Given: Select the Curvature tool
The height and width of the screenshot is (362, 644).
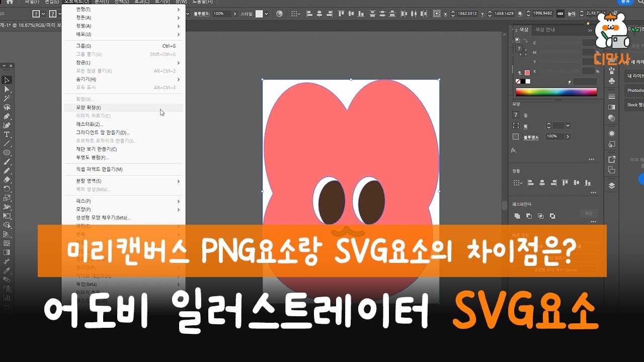Looking at the screenshot, I should pyautogui.click(x=7, y=125).
